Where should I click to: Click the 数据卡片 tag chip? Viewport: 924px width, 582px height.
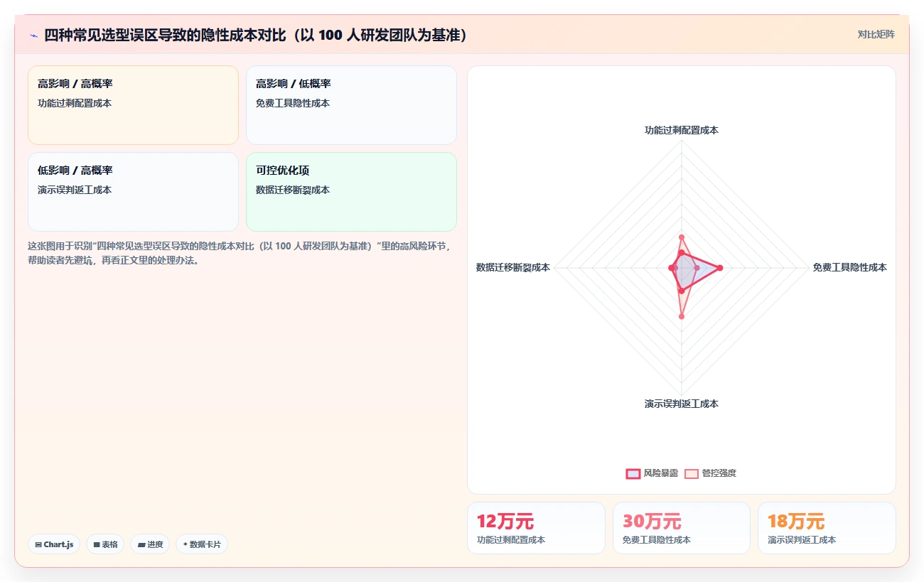point(202,544)
